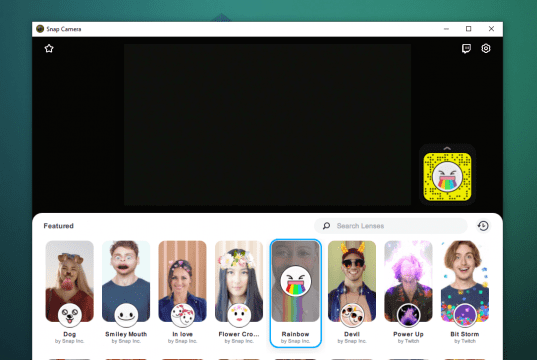Select the Dog lens

pyautogui.click(x=70, y=292)
